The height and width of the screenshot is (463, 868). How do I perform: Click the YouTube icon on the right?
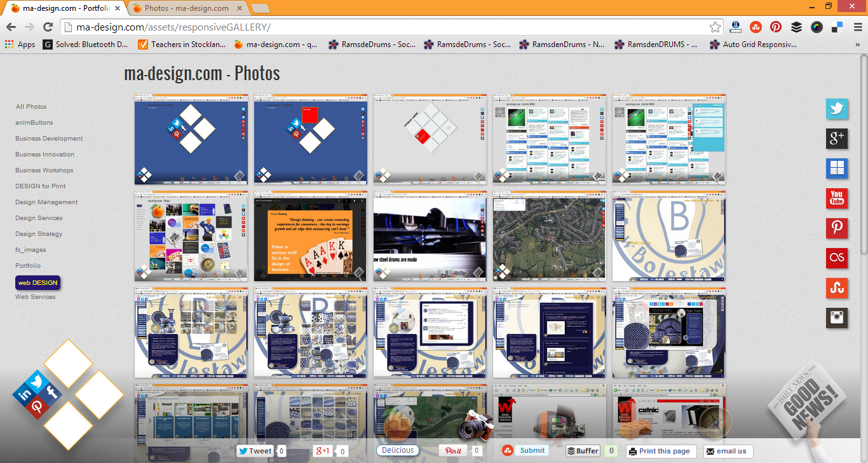point(837,198)
